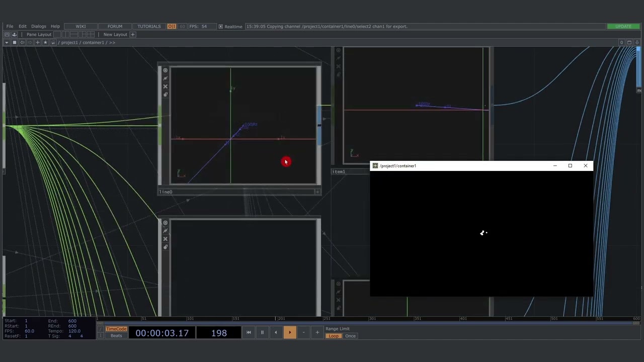
Task: Click the anchor icon beside Pane Layout
Action: [15, 34]
